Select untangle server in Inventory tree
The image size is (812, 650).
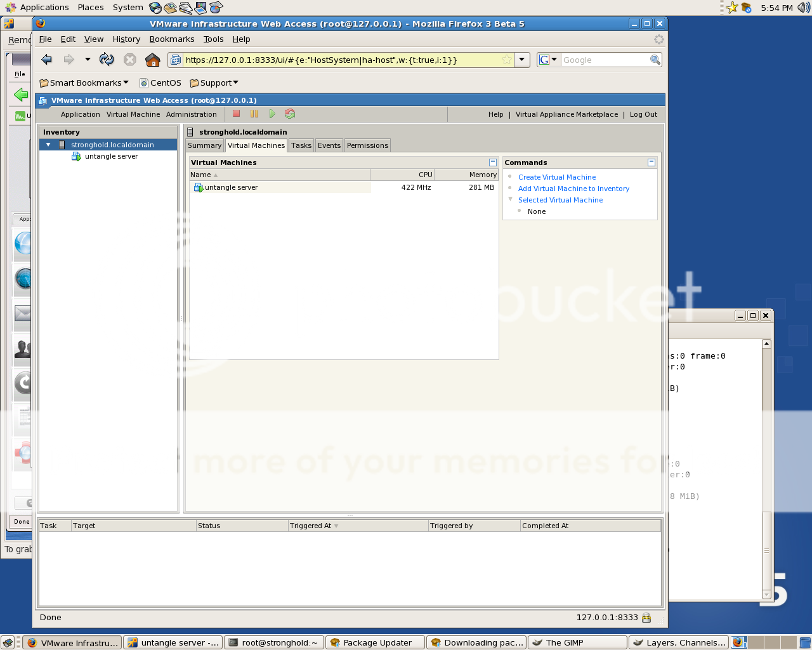(111, 156)
